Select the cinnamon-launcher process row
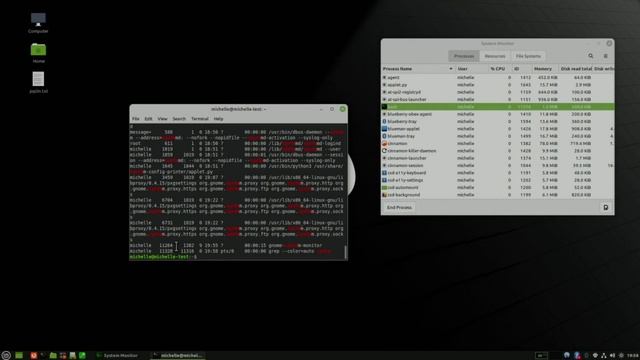 (x=497, y=158)
